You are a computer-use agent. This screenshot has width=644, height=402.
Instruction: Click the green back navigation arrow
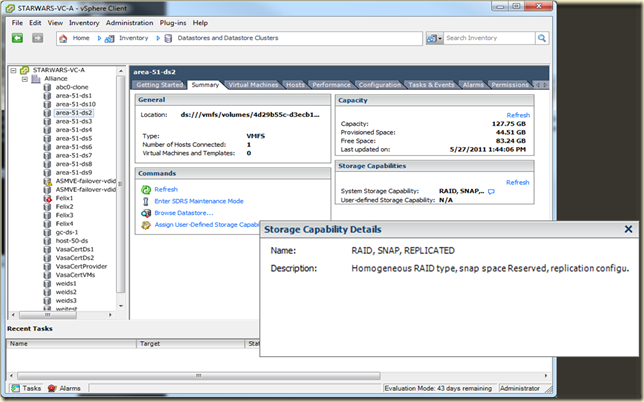17,38
